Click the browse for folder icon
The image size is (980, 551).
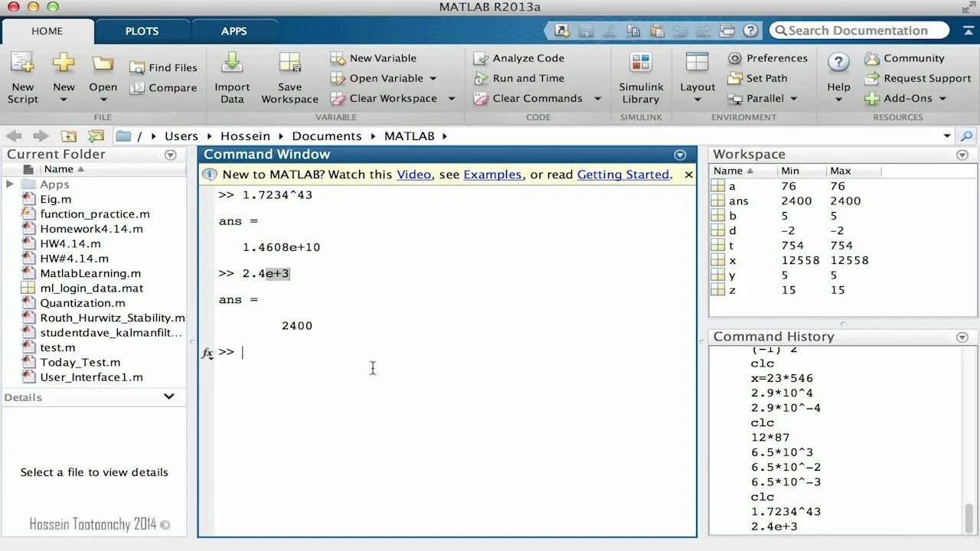point(96,136)
